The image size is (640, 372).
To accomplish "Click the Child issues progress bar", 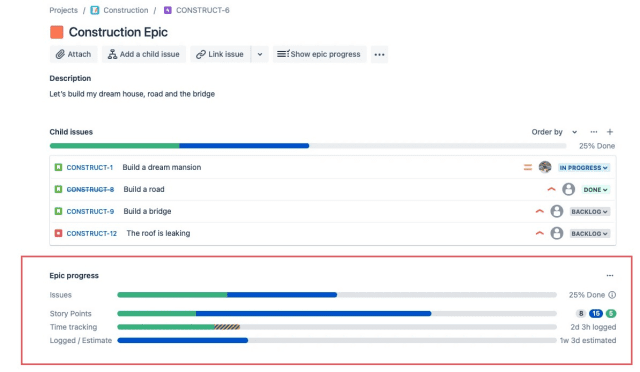I will coord(308,146).
